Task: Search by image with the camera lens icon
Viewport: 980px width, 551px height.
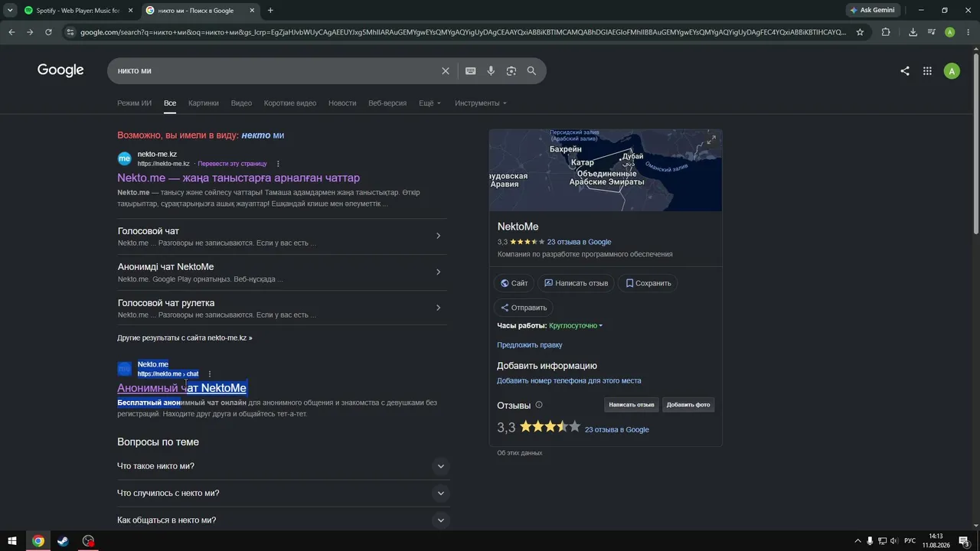Action: click(511, 71)
